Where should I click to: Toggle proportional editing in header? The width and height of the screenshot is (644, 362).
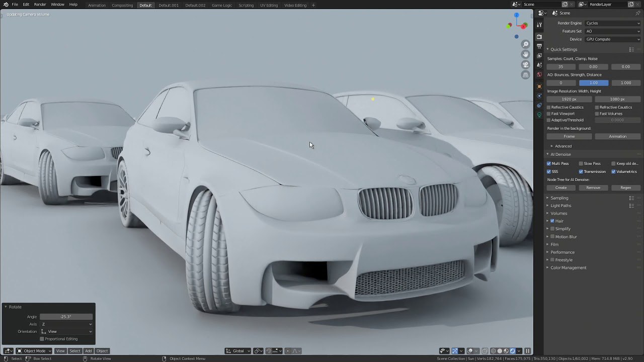(288, 351)
